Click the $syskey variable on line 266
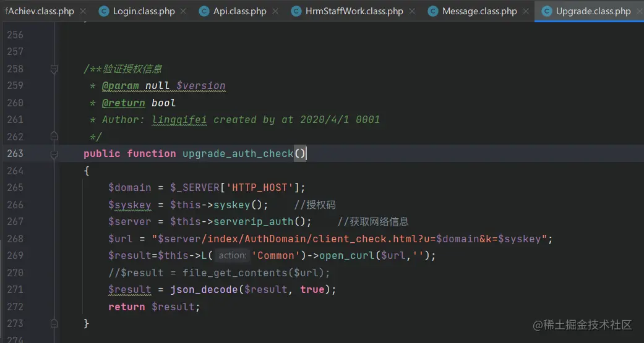This screenshot has height=343, width=644. click(130, 205)
